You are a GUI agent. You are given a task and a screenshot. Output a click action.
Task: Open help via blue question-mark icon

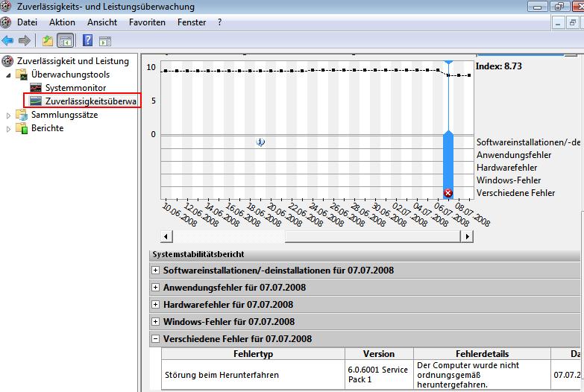click(x=88, y=40)
